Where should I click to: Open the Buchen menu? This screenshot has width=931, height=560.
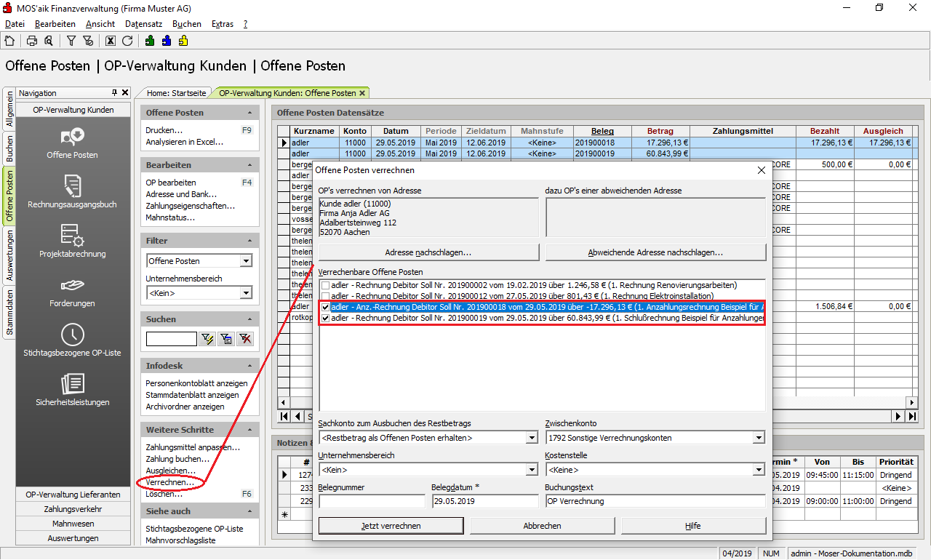[187, 24]
